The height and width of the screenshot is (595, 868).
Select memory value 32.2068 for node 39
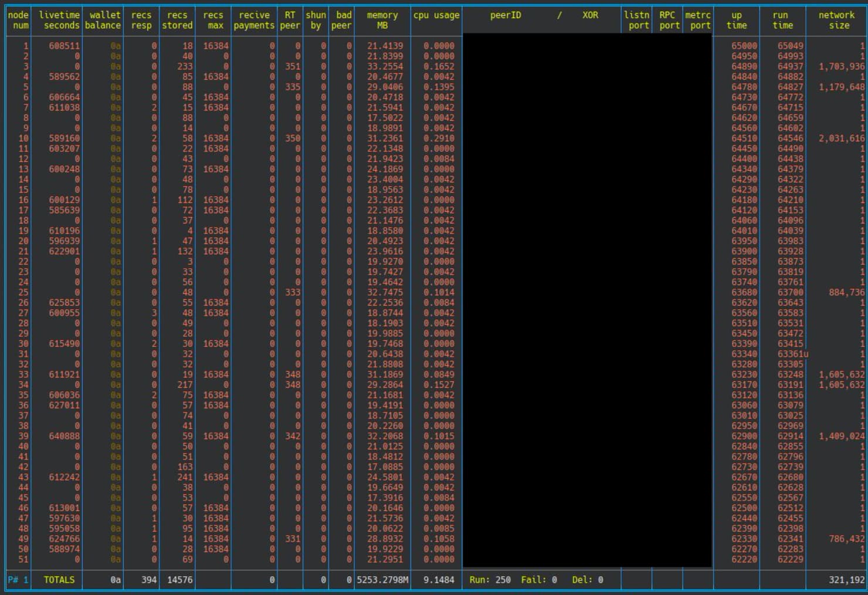[385, 436]
